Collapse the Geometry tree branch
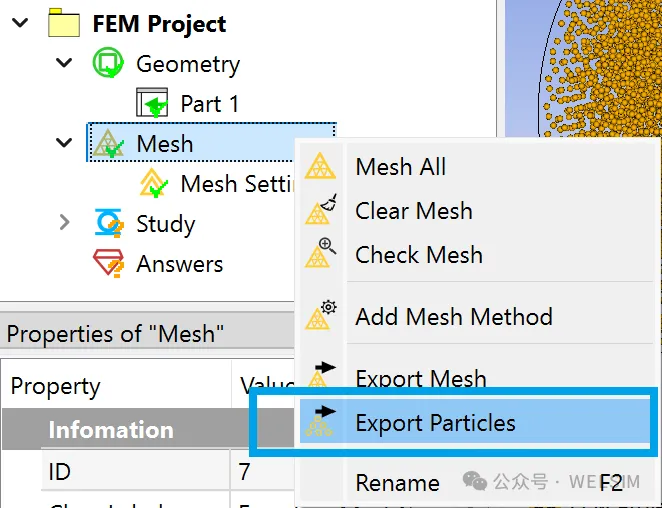Viewport: 662px width, 508px height. [x=65, y=64]
